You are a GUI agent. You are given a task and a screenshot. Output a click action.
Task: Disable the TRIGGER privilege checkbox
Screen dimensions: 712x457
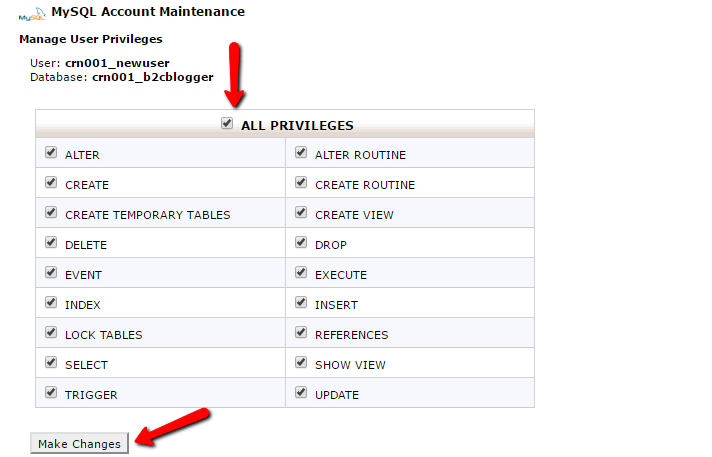[51, 392]
